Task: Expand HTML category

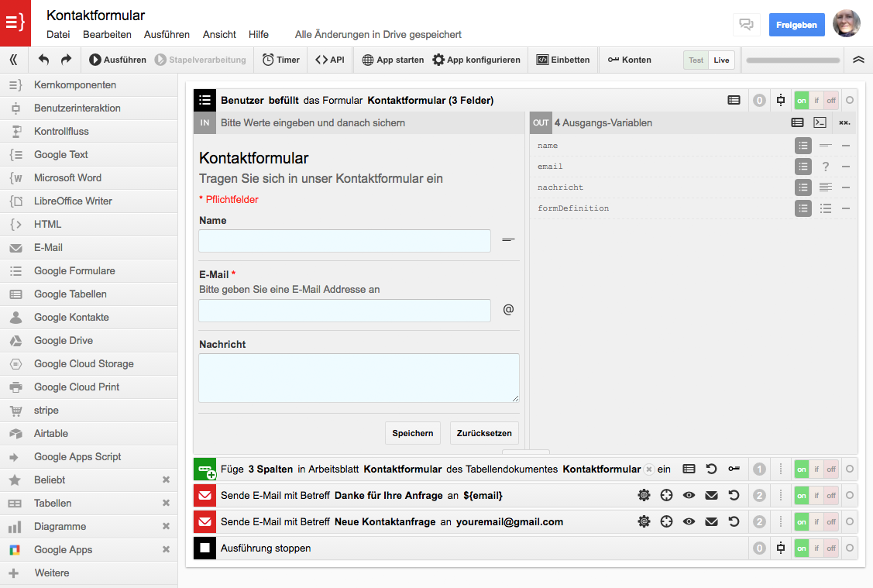Action: point(88,225)
